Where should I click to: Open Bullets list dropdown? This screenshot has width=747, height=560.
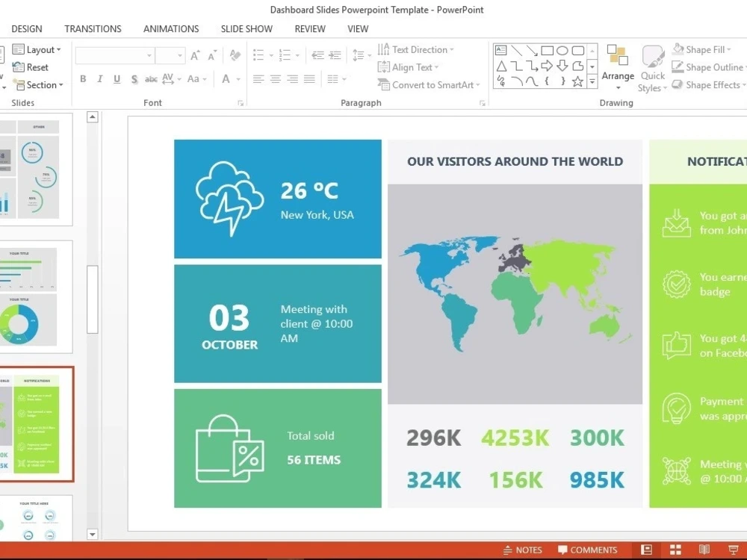pos(271,56)
